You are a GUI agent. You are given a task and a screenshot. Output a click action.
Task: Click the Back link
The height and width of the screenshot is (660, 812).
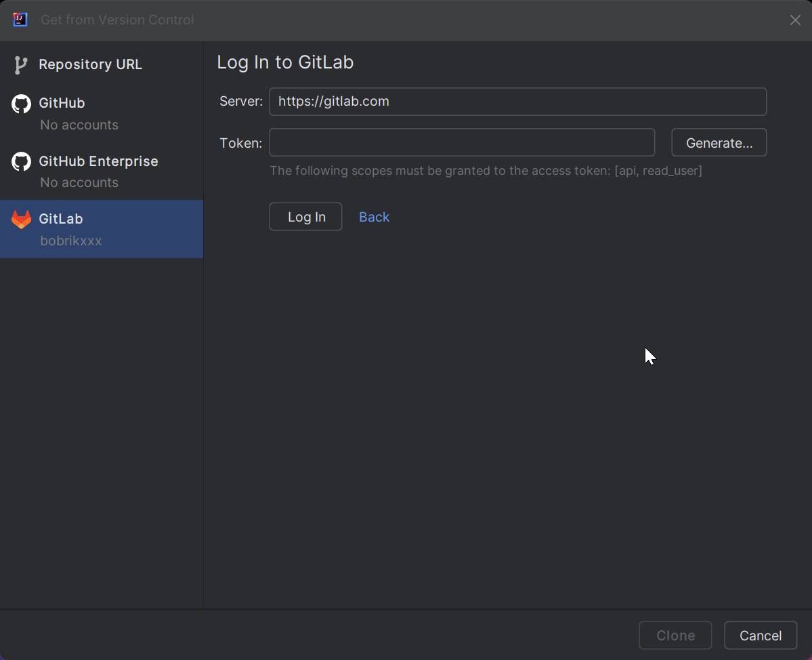coord(374,216)
